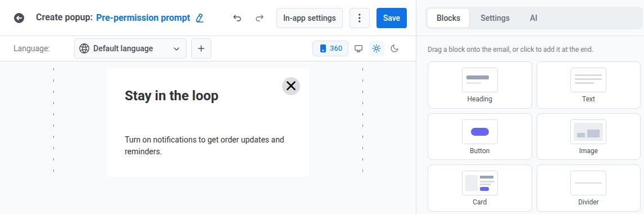Add the Text block

click(x=588, y=85)
